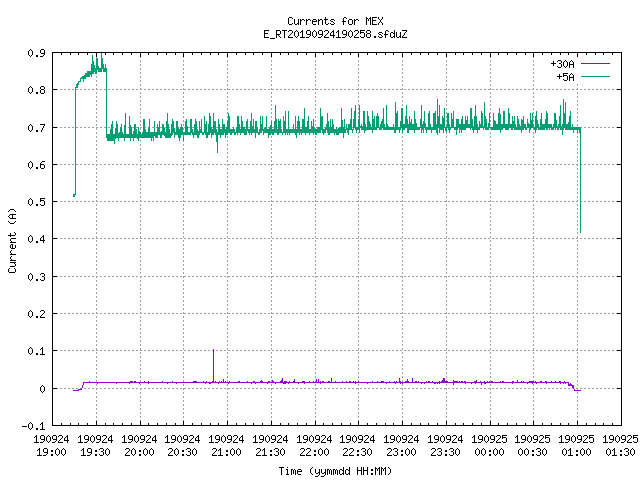
Task: Click the purple +30A spike near 21:00
Action: [213, 365]
